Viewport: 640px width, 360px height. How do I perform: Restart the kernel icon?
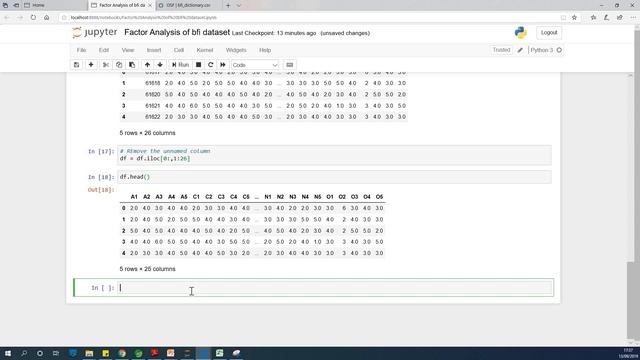point(211,65)
